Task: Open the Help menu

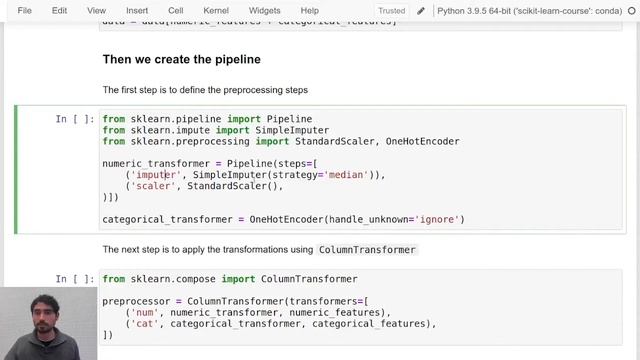Action: coord(309,11)
